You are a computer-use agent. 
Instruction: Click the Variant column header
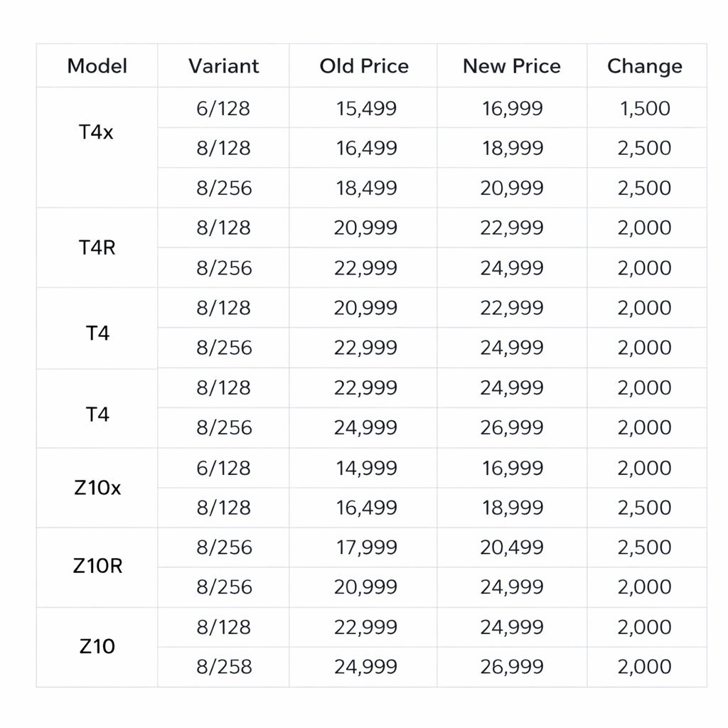[223, 66]
